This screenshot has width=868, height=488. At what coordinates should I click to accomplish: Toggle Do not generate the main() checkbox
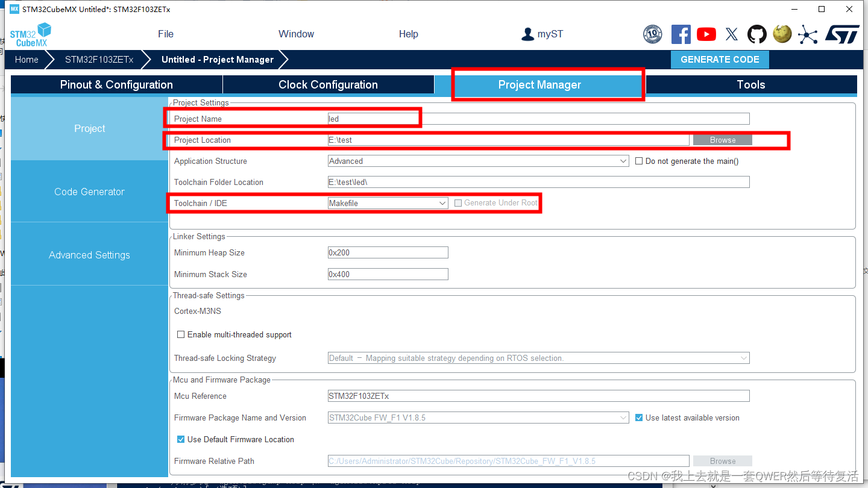(640, 161)
